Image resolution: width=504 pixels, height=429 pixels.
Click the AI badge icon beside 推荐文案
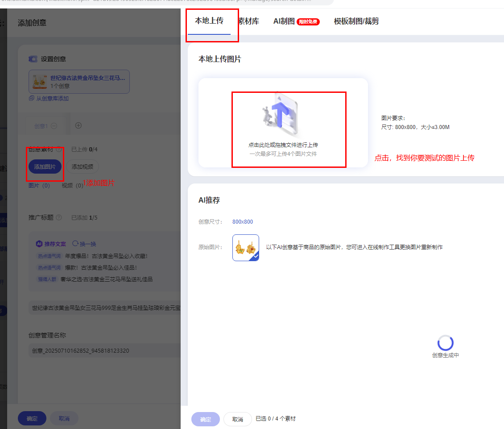pyautogui.click(x=39, y=244)
